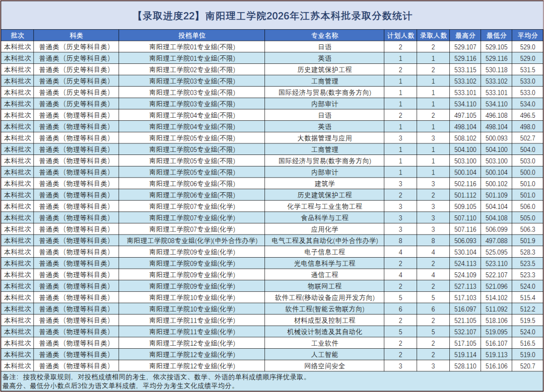Click the highest score 497.105
This screenshot has width=544, height=392.
pos(465,115)
